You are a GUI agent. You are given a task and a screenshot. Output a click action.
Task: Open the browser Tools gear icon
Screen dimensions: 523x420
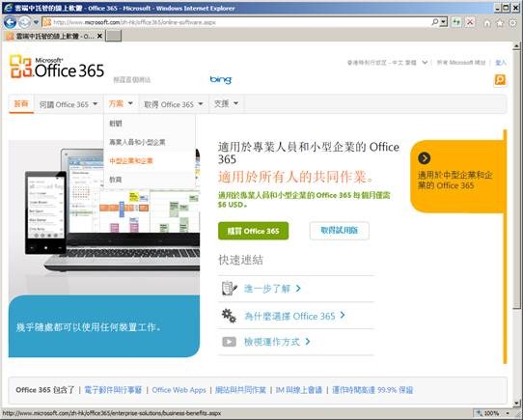(x=512, y=23)
